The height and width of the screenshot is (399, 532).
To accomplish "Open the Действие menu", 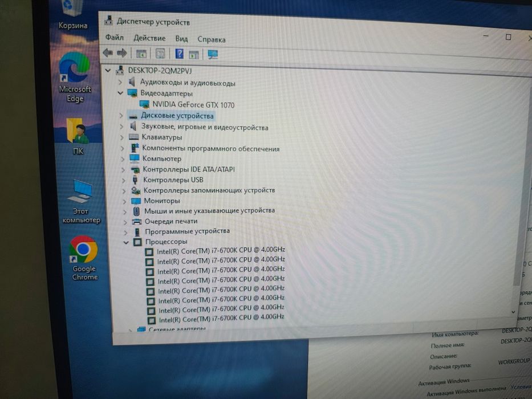I will point(149,38).
